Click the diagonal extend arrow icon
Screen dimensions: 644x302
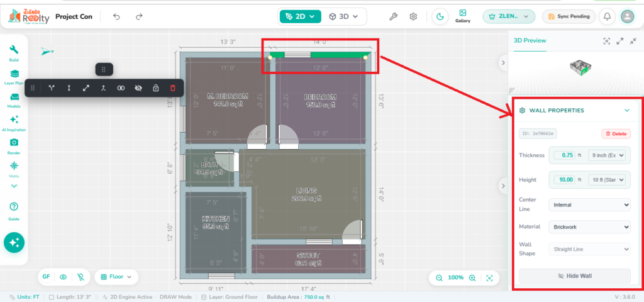[86, 88]
